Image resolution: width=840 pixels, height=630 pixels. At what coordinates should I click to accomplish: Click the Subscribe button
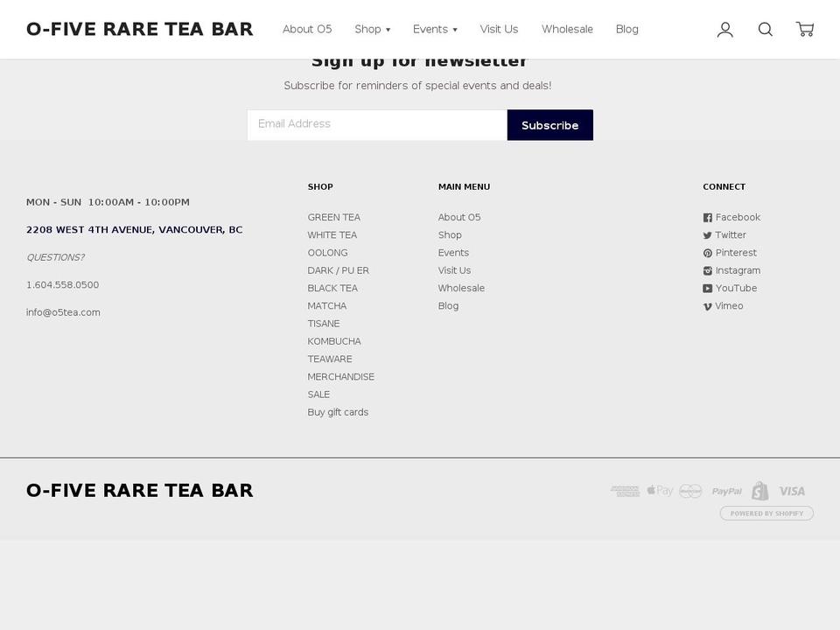(x=550, y=125)
